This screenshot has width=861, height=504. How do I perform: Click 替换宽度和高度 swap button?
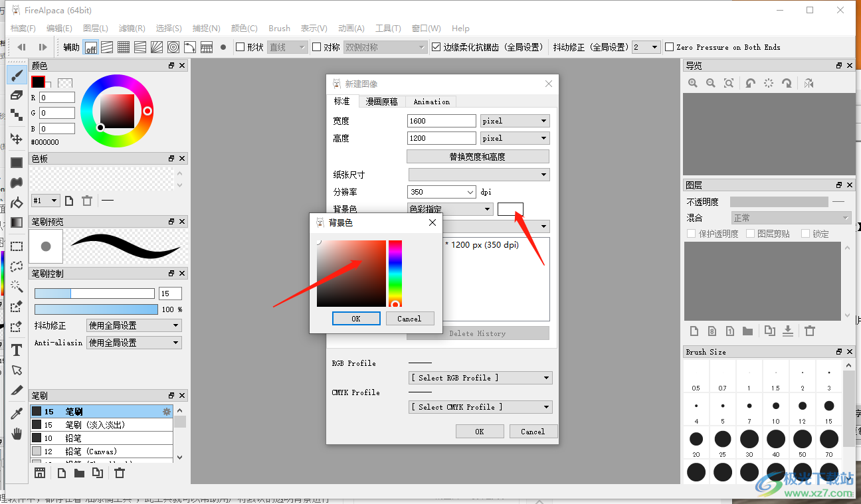(478, 157)
